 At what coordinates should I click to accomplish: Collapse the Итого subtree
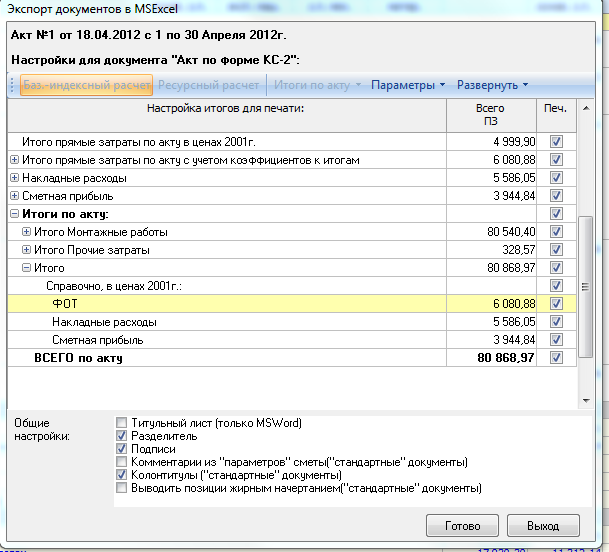point(26,267)
